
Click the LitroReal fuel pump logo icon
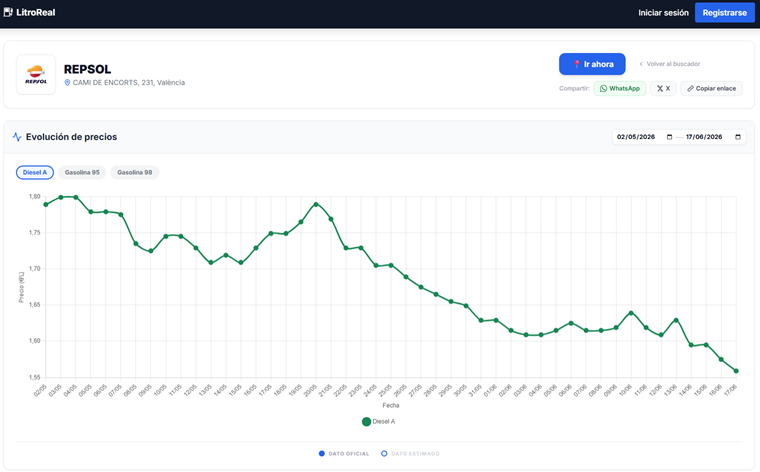coord(8,12)
